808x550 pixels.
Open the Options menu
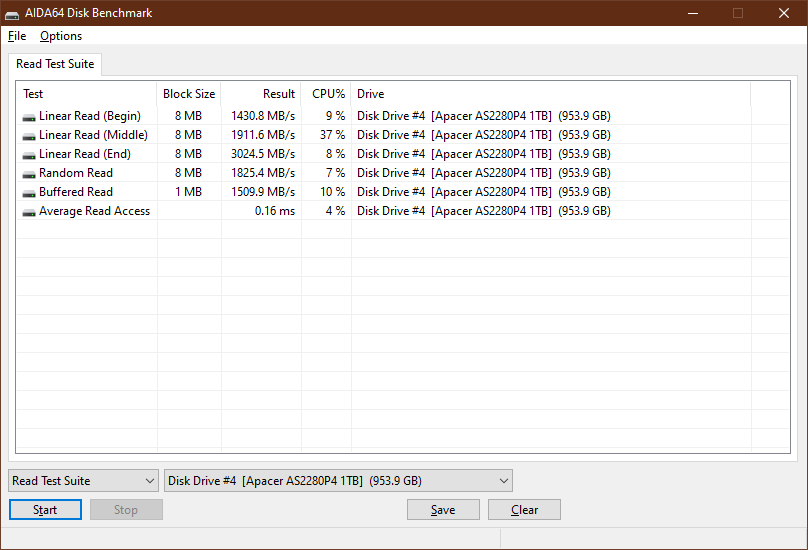[x=61, y=36]
